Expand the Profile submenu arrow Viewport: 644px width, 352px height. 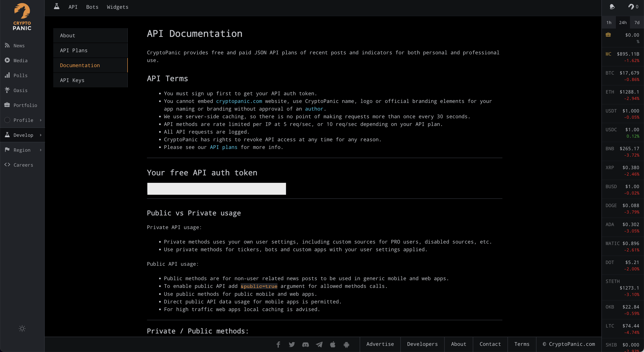pyautogui.click(x=40, y=120)
